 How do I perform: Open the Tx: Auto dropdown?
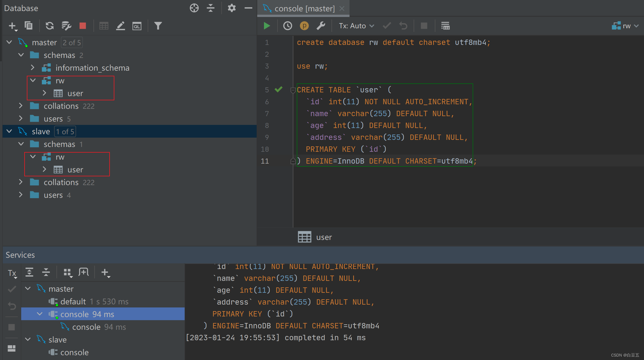pyautogui.click(x=356, y=26)
